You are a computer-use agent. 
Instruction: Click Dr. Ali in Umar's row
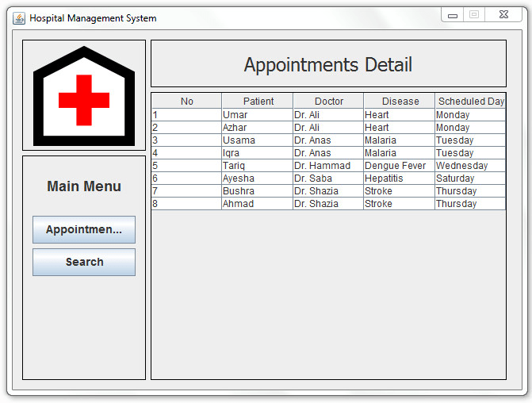tap(328, 115)
